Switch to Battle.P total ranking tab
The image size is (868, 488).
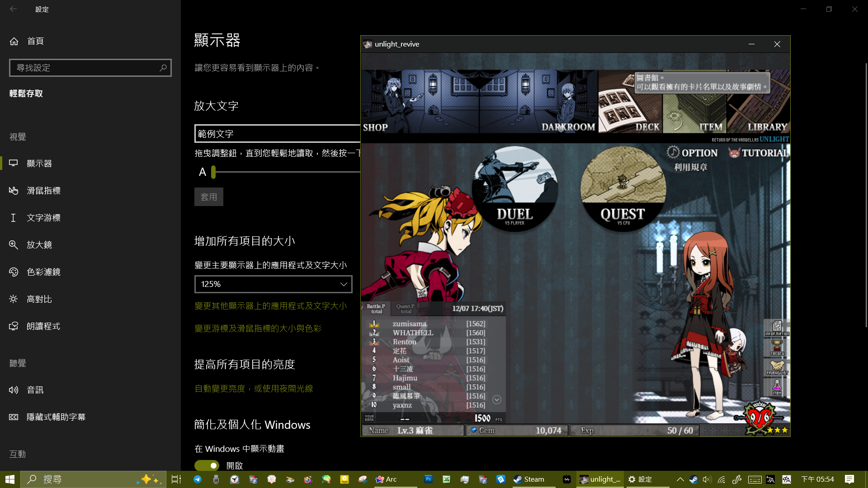coord(376,309)
